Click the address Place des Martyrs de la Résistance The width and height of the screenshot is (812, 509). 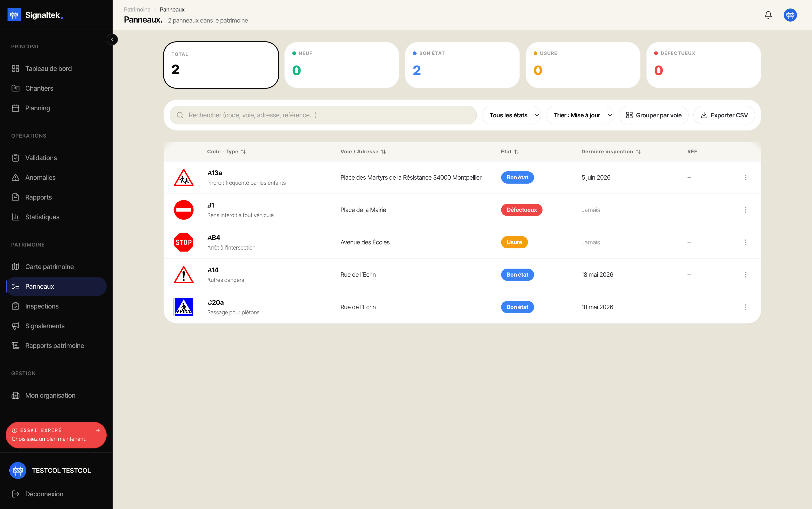point(411,177)
